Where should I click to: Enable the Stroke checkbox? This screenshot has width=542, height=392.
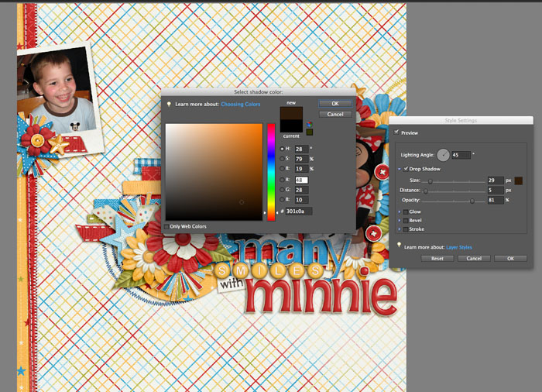[x=406, y=229]
